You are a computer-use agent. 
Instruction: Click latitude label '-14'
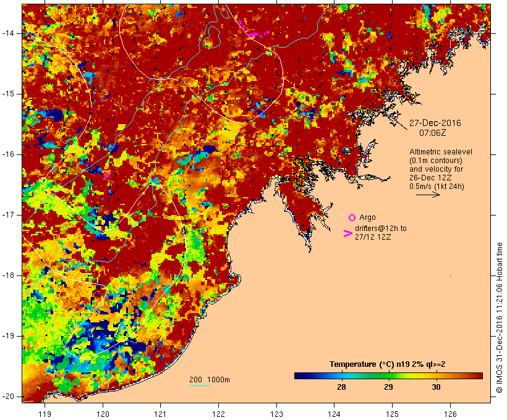[x=8, y=33]
